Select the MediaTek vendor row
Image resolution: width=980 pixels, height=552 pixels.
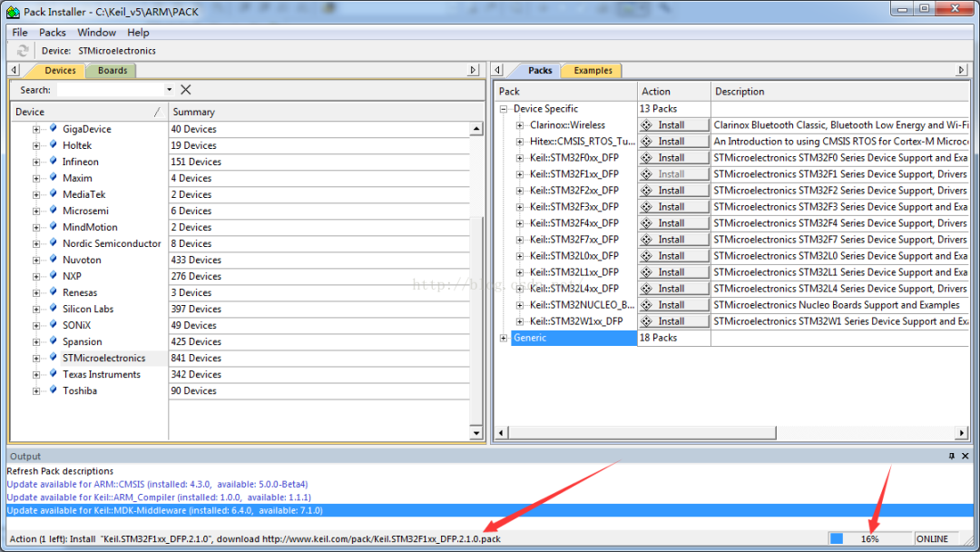[x=83, y=194]
